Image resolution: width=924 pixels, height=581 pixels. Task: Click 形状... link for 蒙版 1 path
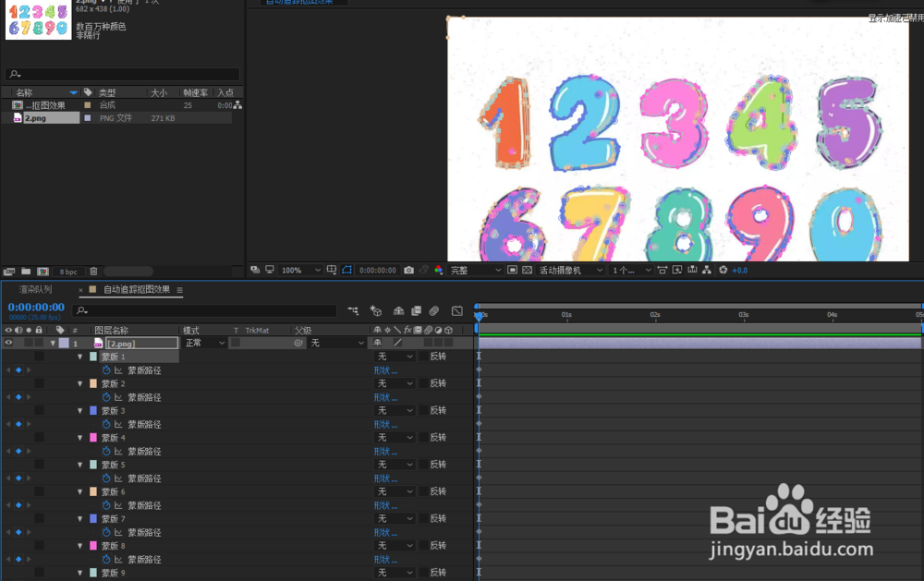pos(385,370)
